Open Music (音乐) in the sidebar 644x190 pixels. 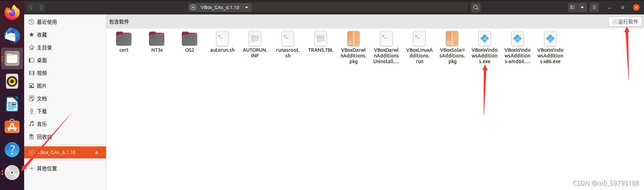[65, 124]
